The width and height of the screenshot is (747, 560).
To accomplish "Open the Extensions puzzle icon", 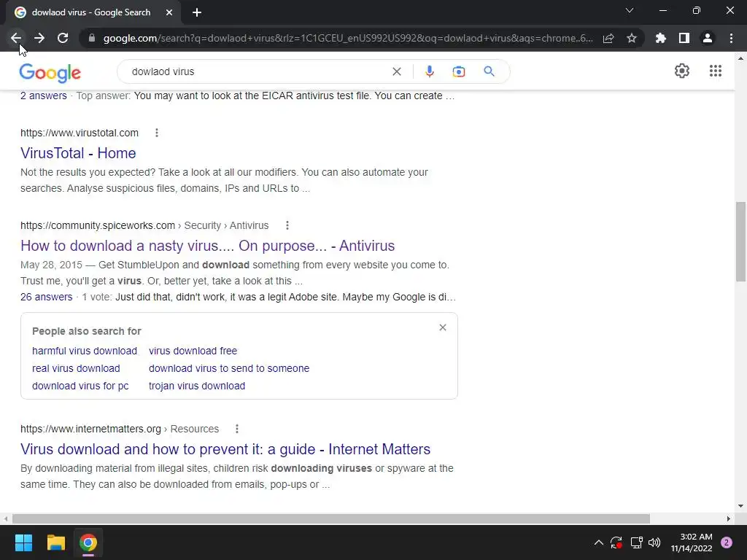I will [661, 38].
